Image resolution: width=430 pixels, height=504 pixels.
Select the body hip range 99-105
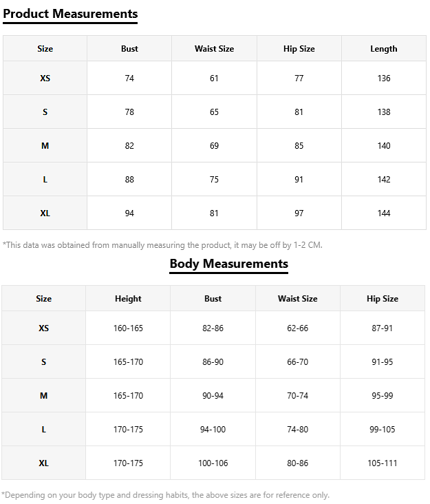[382, 430]
